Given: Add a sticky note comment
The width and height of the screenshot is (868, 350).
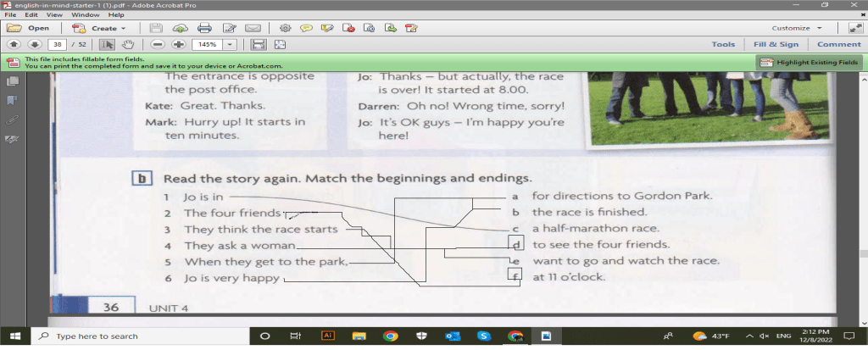Looking at the screenshot, I should point(306,28).
